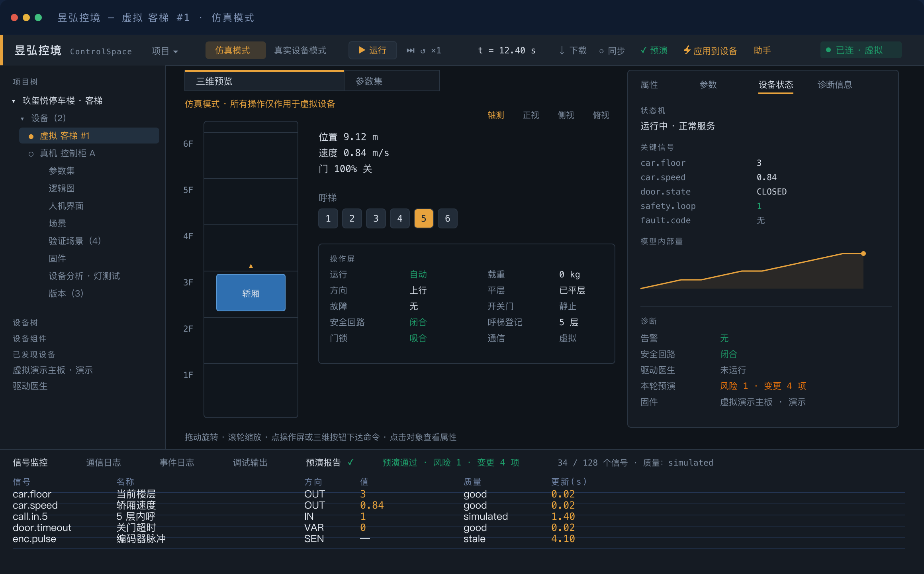Collapse the 玖玺悦停车楼 · 客梯 project node
924x574 pixels.
[14, 101]
